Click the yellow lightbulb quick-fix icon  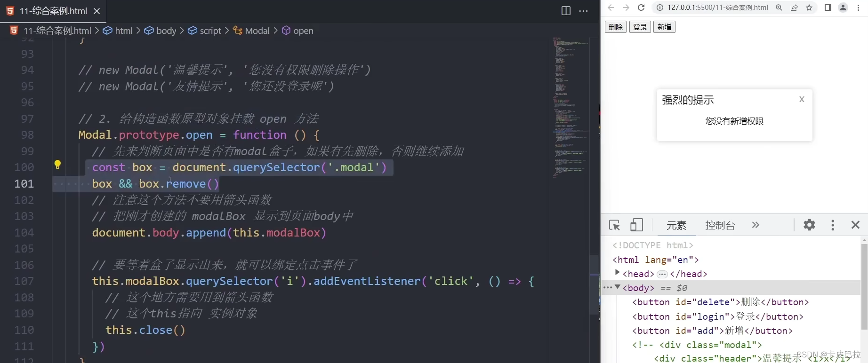(57, 165)
